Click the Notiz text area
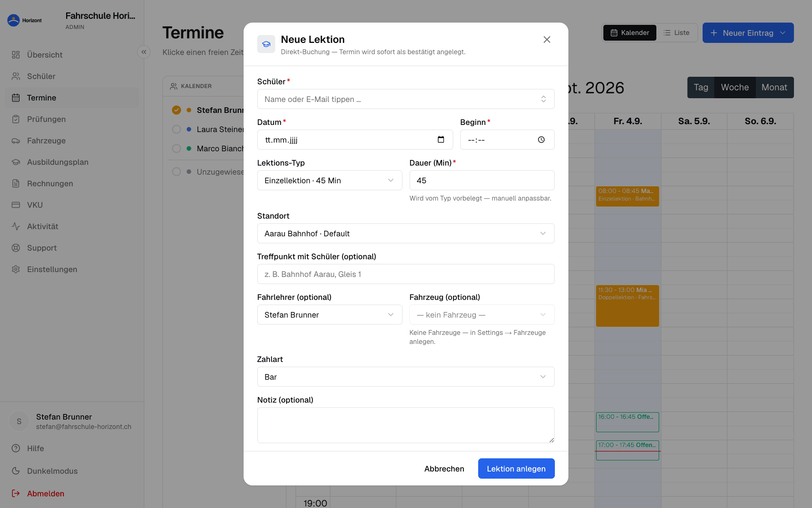Viewport: 812px width, 508px height. (x=406, y=425)
